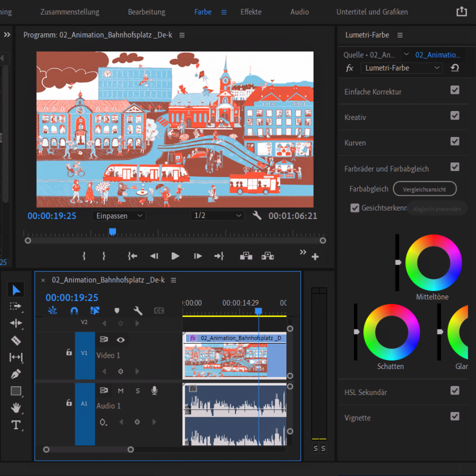The height and width of the screenshot is (476, 476).
Task: Click the voice-over microphone on A1
Action: tap(154, 391)
